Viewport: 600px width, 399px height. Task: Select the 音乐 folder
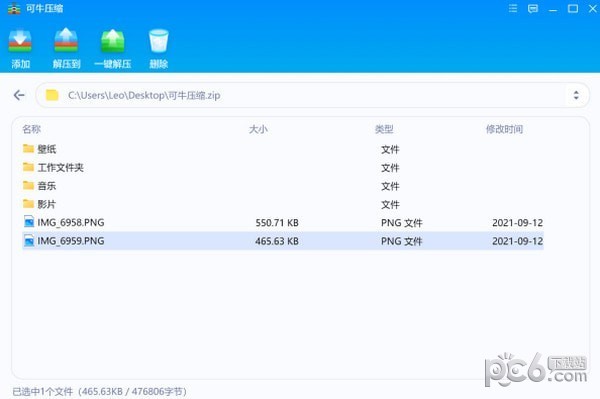tap(283, 186)
